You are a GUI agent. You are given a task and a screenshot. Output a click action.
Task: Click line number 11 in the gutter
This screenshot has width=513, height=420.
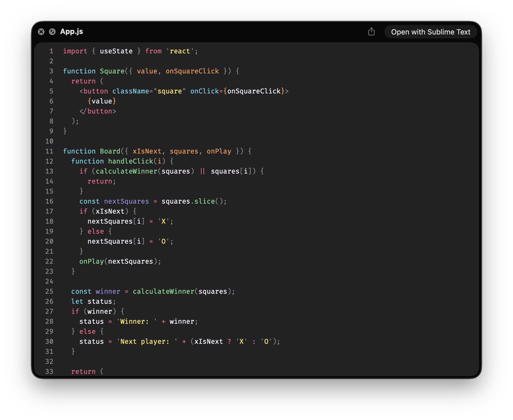click(49, 151)
